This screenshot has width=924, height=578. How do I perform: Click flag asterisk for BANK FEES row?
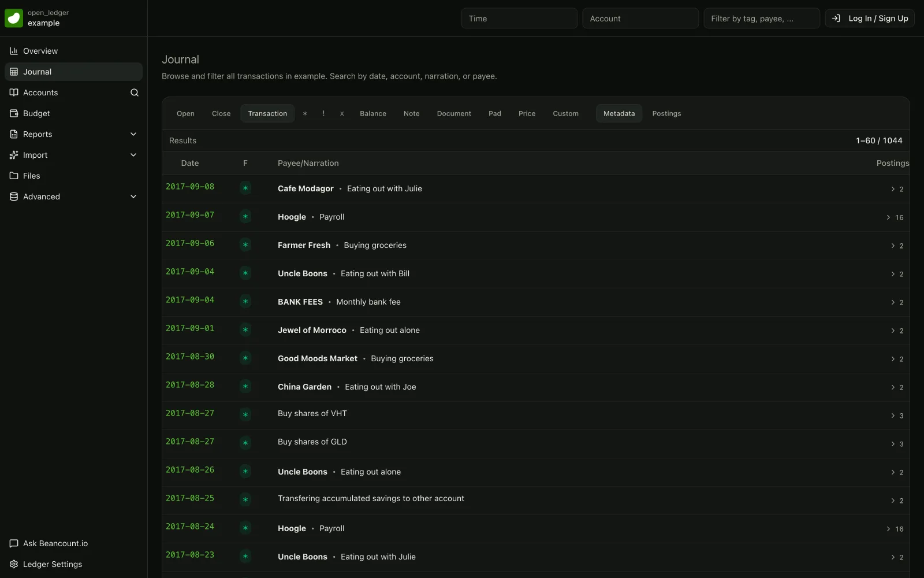coord(245,302)
